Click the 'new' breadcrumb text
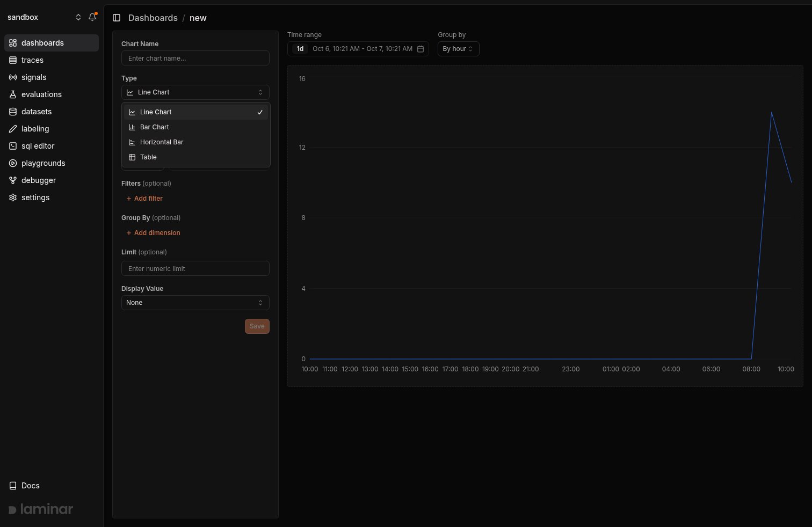This screenshot has height=527, width=812. pyautogui.click(x=198, y=18)
